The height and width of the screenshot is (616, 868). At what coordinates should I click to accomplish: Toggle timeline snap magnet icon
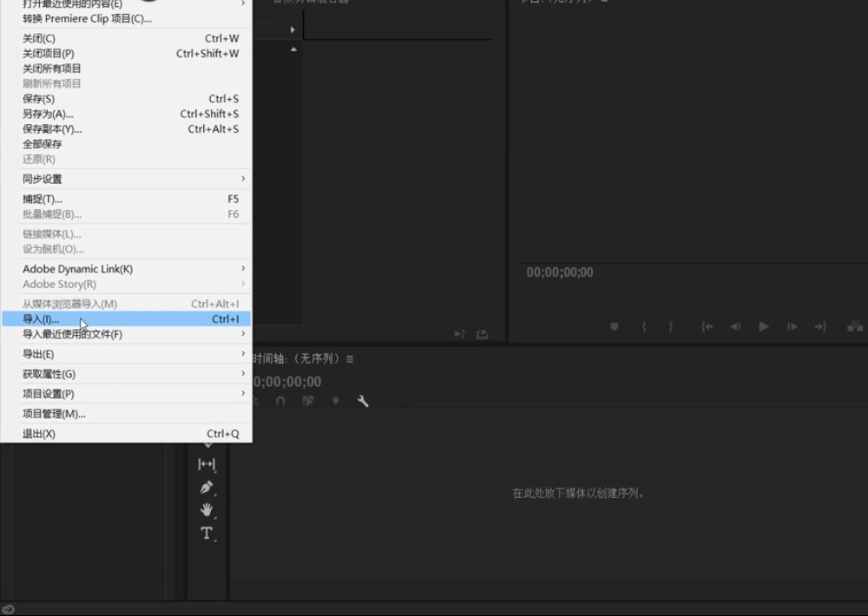(280, 401)
